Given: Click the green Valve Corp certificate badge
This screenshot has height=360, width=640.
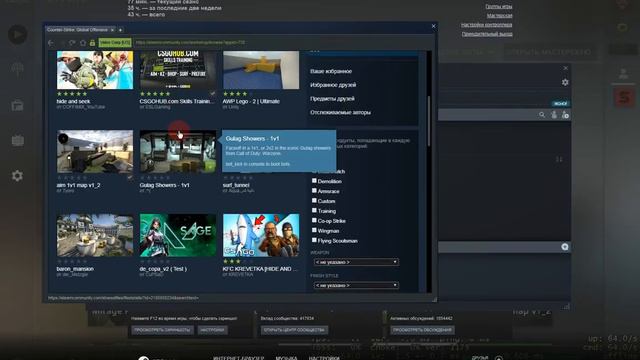Looking at the screenshot, I should pos(115,42).
